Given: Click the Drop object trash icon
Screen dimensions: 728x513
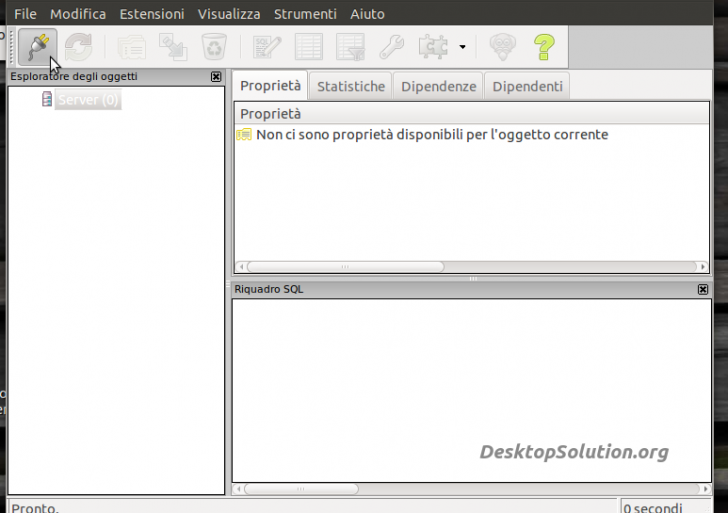Looking at the screenshot, I should [x=214, y=47].
